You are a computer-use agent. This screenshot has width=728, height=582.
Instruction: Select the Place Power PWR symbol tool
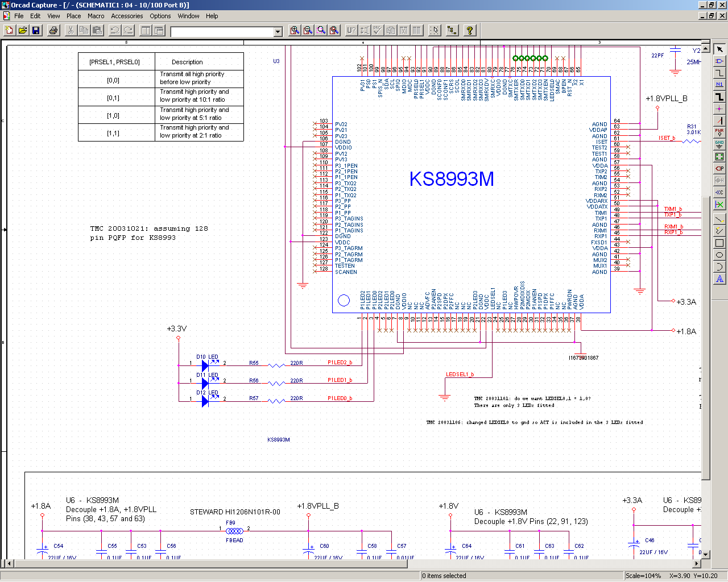(x=719, y=132)
